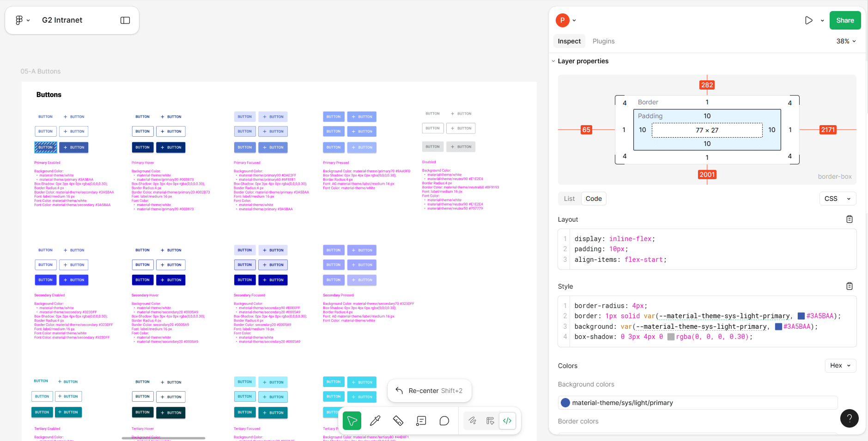Select the eyedropper tool in the toolbar
Image resolution: width=868 pixels, height=441 pixels.
pos(375,421)
